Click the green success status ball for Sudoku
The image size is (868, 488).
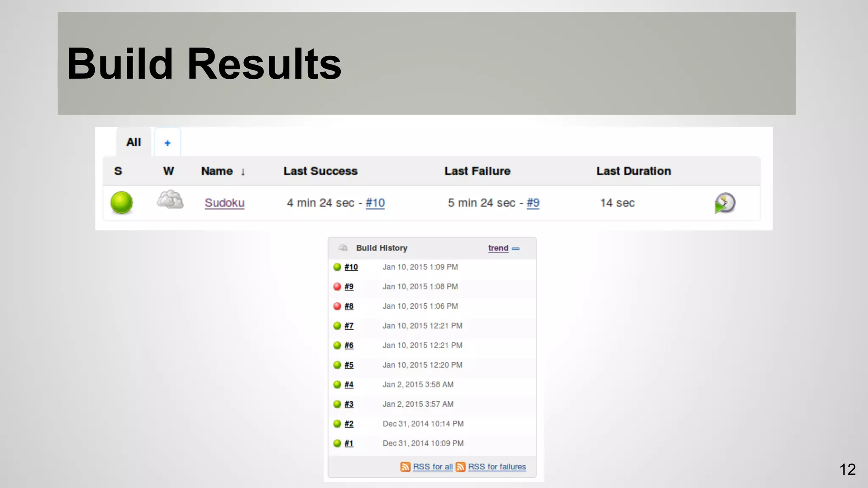(x=122, y=202)
